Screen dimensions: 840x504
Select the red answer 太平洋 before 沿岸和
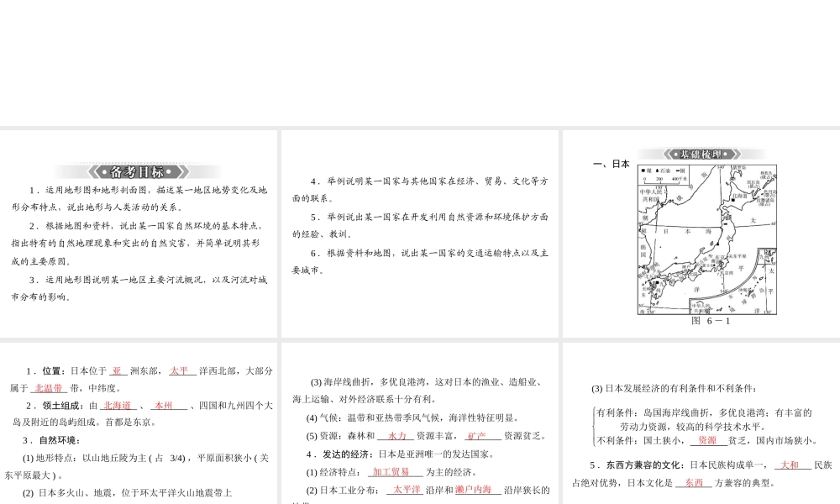point(407,490)
